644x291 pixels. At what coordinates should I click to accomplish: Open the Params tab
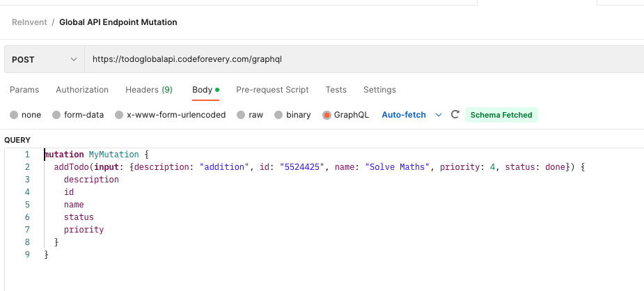[x=24, y=90]
